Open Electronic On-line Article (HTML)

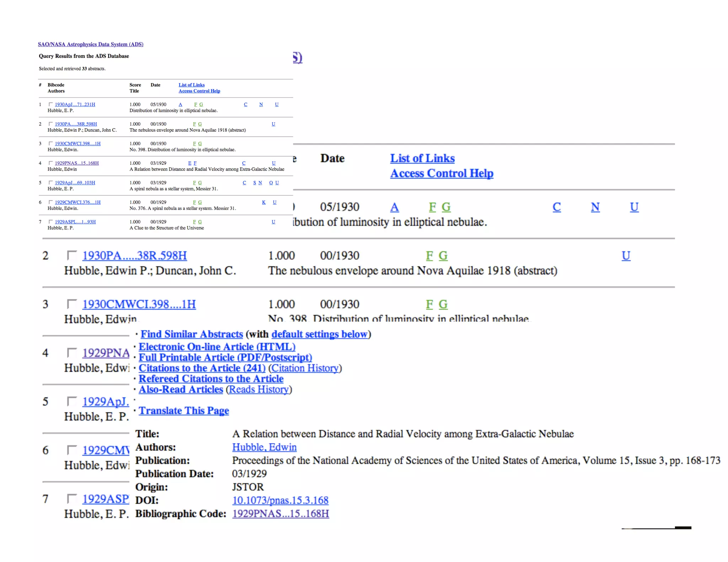point(217,347)
